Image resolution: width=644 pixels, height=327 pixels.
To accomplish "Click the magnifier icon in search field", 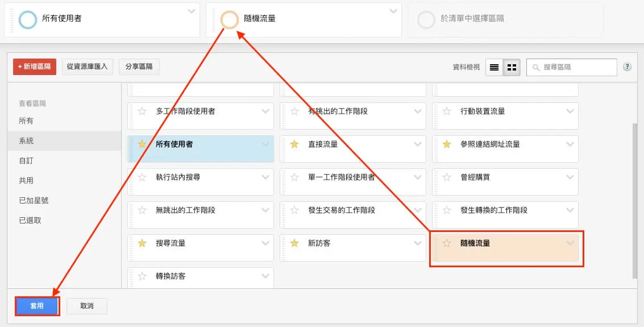I will (x=535, y=67).
